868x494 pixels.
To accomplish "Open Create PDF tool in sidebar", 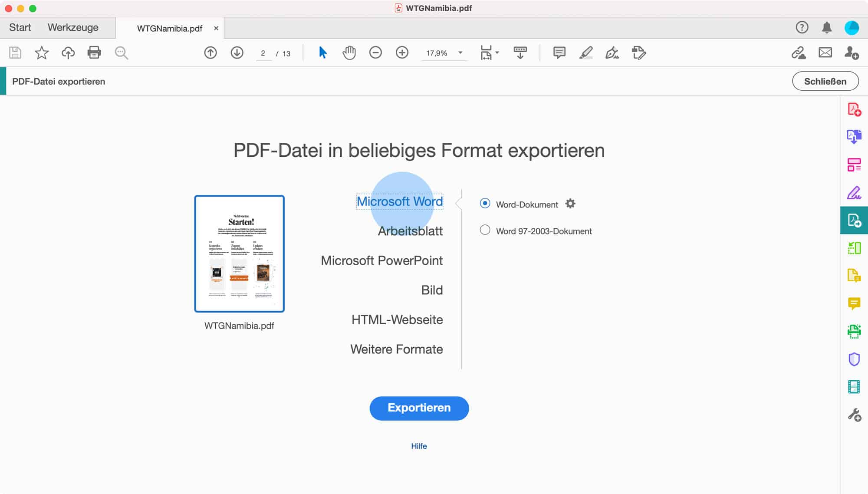I will pyautogui.click(x=854, y=109).
